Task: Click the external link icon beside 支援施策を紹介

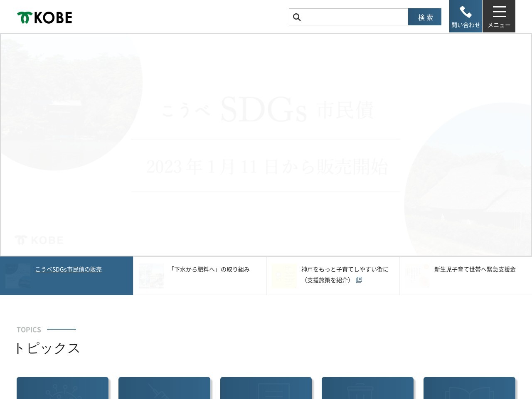Action: click(x=359, y=280)
